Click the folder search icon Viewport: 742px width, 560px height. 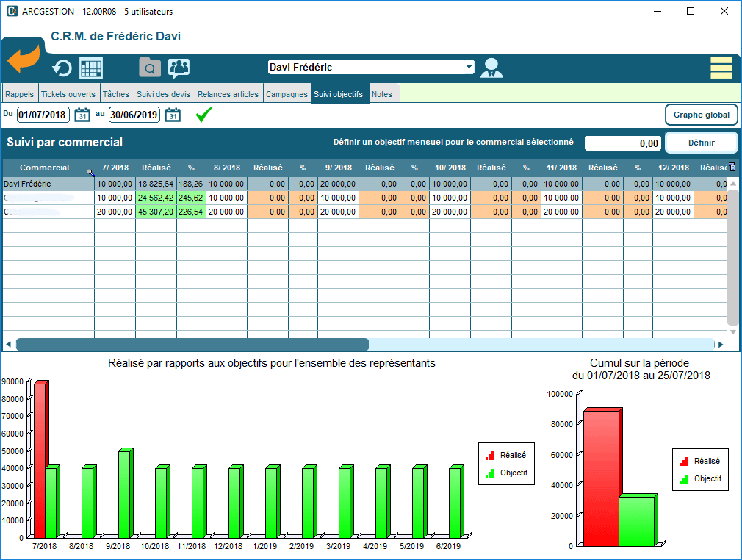149,68
